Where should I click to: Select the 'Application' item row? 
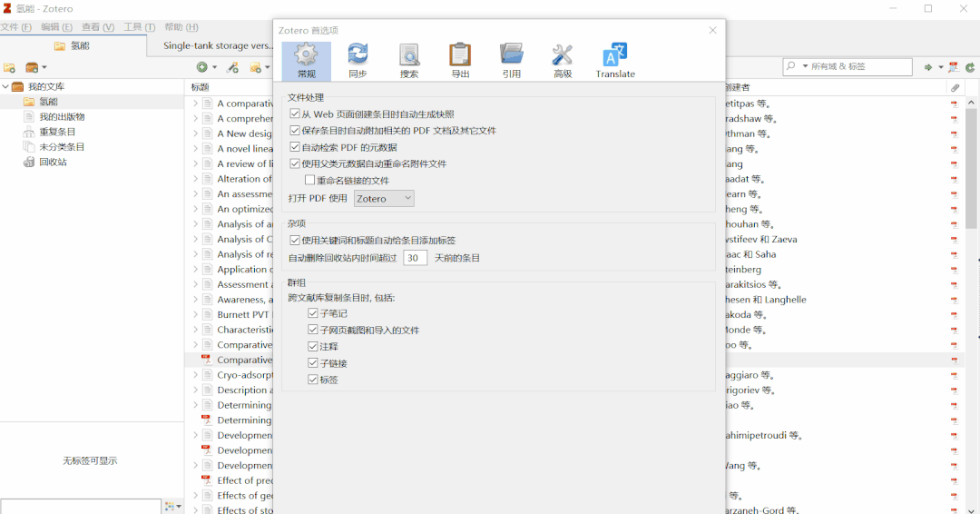pos(244,270)
